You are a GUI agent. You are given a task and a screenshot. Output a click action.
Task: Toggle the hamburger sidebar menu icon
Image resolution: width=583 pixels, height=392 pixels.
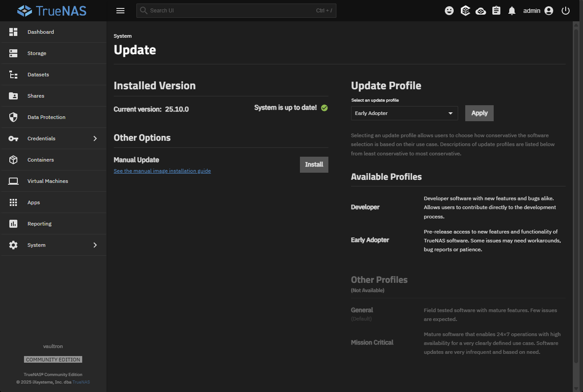click(120, 11)
